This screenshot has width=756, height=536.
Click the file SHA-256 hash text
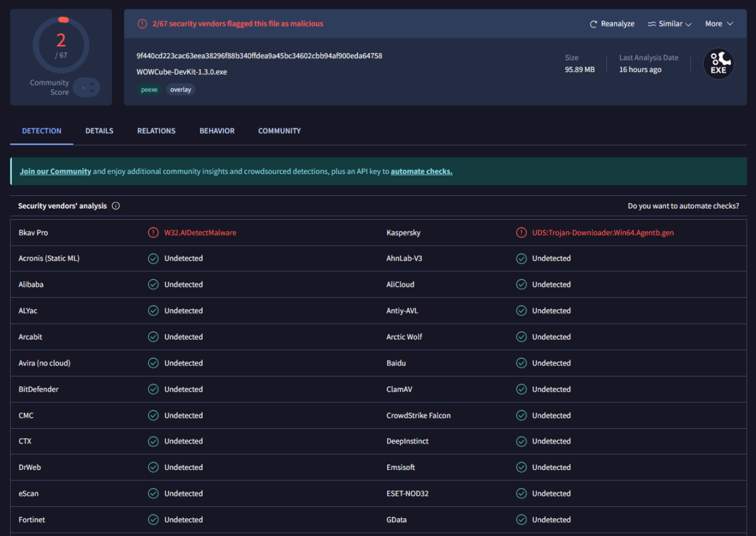(260, 56)
